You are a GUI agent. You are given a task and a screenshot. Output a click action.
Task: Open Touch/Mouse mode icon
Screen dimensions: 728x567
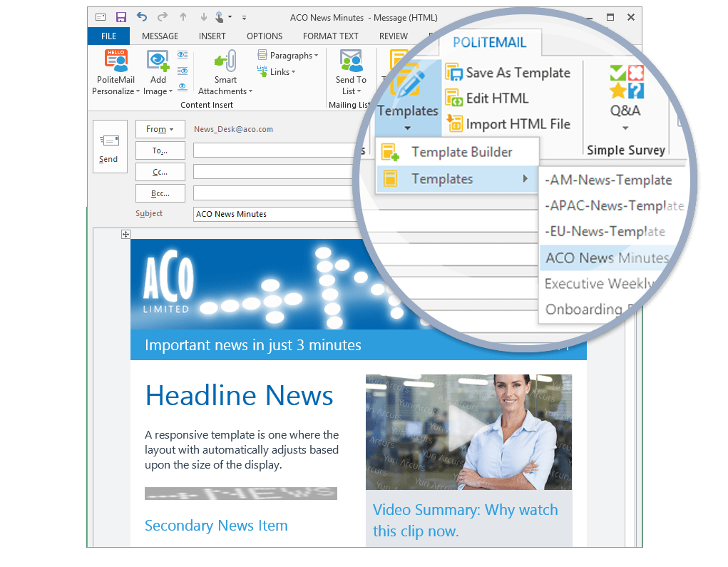coord(220,17)
